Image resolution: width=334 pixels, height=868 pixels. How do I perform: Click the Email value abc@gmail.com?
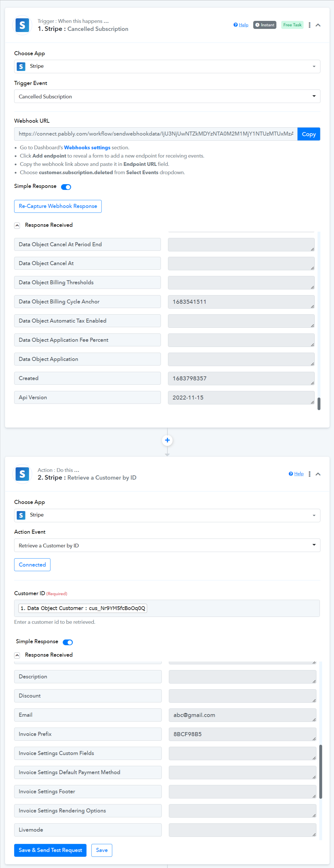(242, 715)
